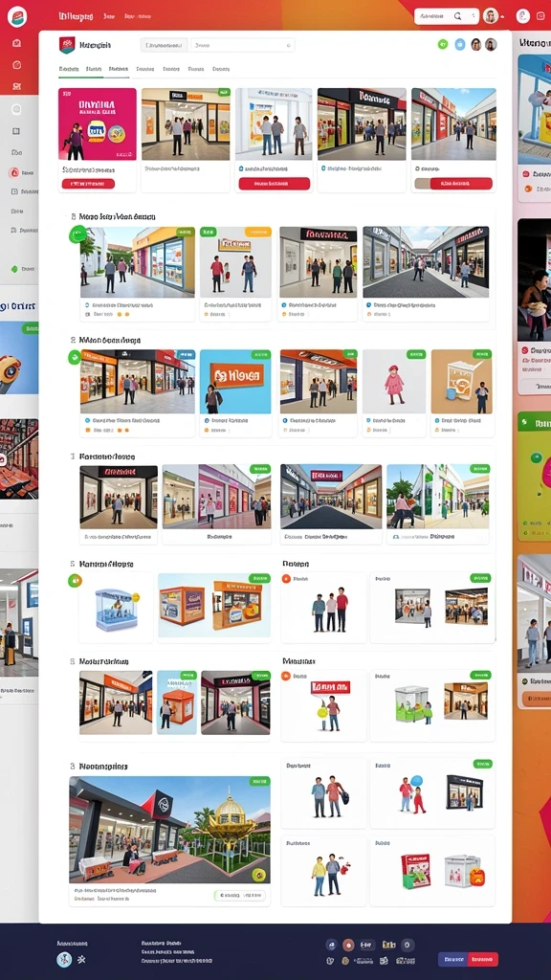Select the green circle icon in panel header
This screenshot has height=980, width=551.
443,44
